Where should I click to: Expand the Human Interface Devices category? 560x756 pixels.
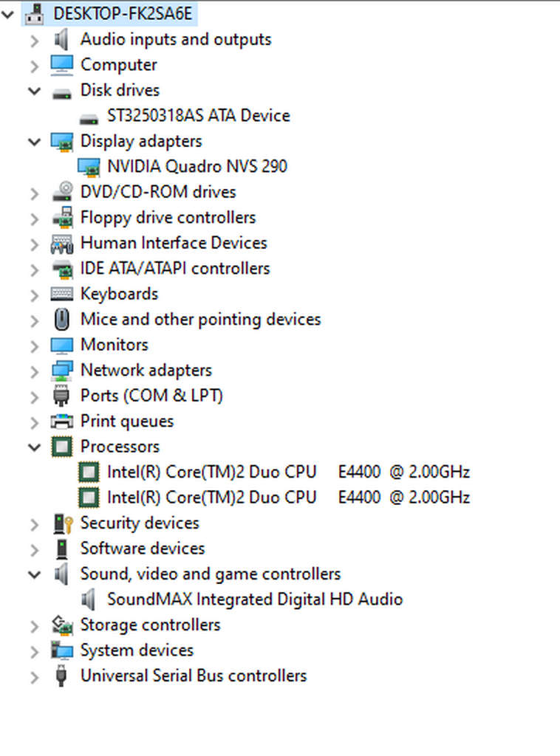(x=35, y=243)
